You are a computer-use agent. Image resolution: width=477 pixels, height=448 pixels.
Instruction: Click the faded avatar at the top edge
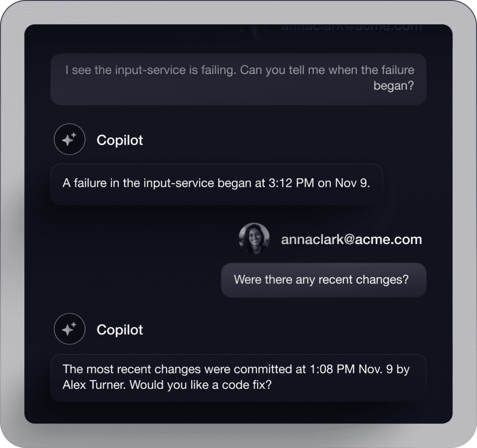point(254,32)
